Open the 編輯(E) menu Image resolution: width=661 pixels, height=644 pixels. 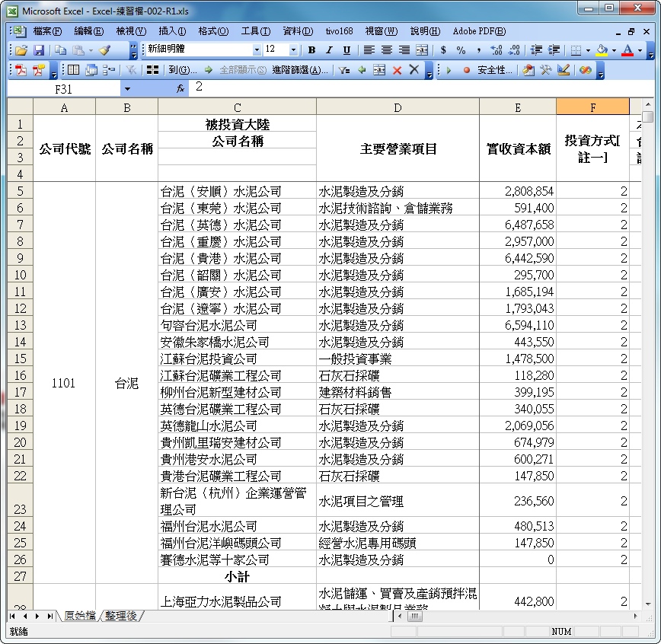(x=88, y=31)
